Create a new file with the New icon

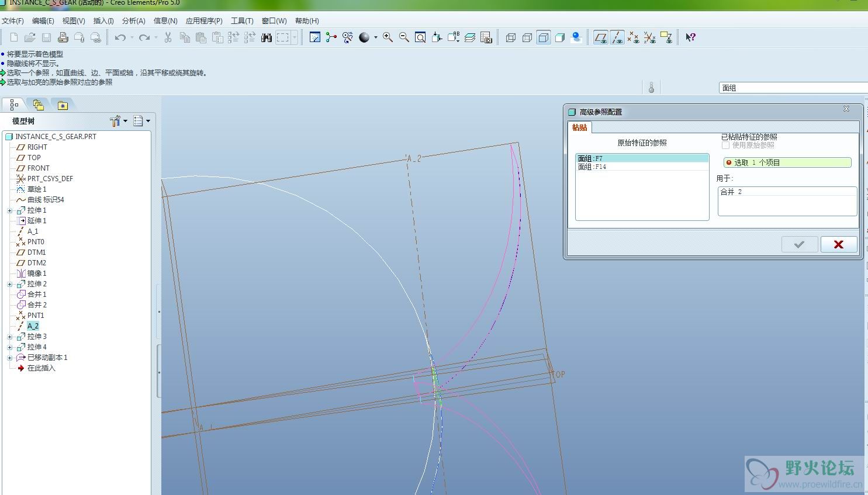(14, 37)
